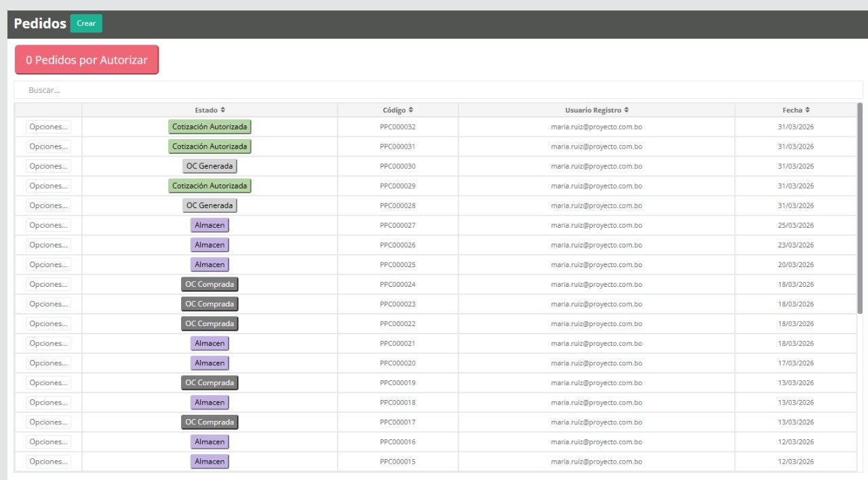Image resolution: width=868 pixels, height=480 pixels.
Task: Click OC Comprada badge of PPC000019
Action: click(x=210, y=382)
